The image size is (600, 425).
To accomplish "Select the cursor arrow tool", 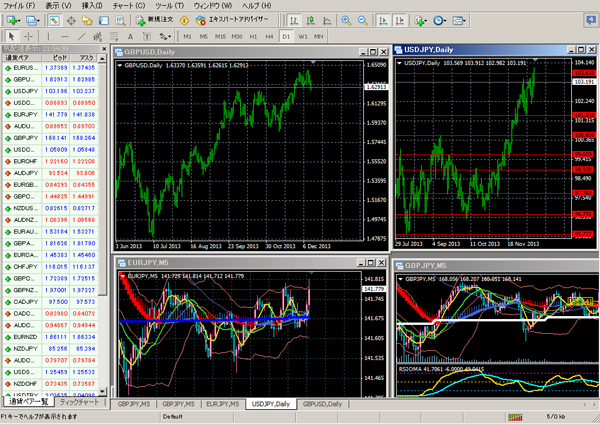I will pos(11,36).
